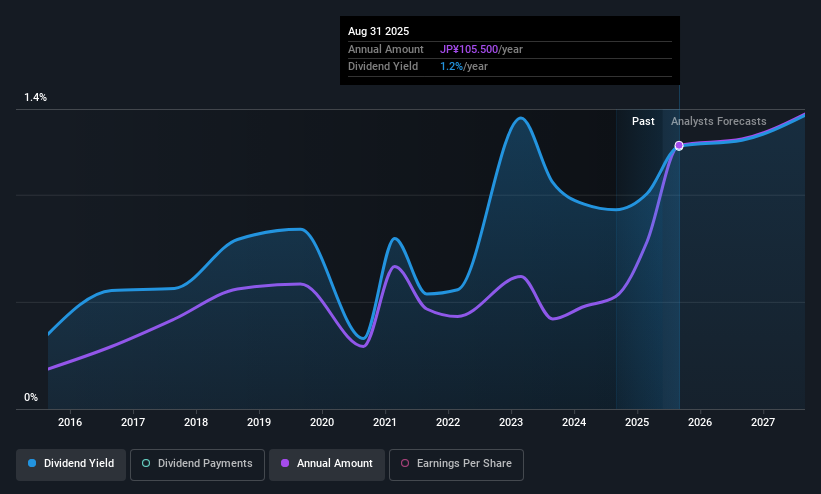Click the blue Dividend Yield legend dot
Viewport: 821px width, 494px height.
click(x=32, y=463)
